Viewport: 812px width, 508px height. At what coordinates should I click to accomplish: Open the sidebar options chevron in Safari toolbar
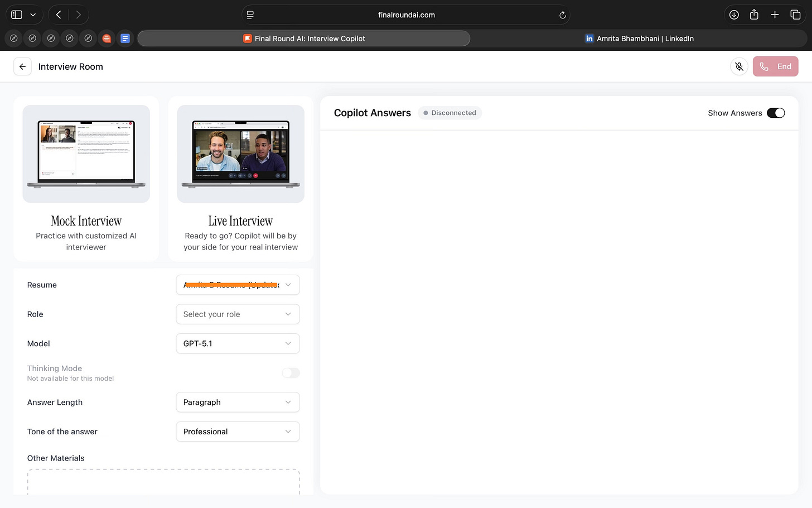click(33, 15)
